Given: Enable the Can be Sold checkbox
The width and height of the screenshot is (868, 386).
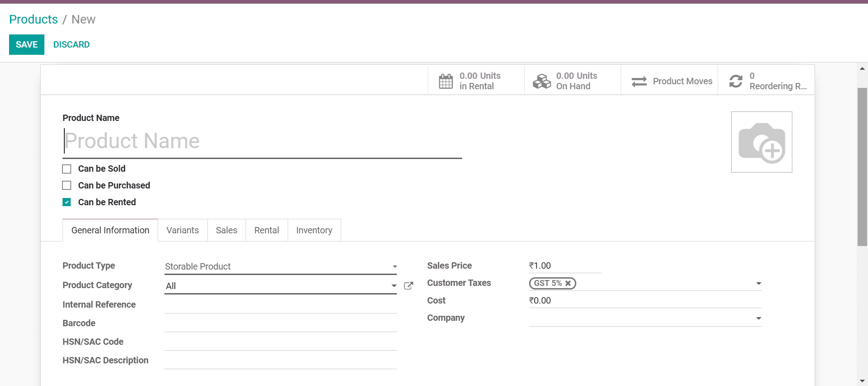Looking at the screenshot, I should [x=67, y=169].
